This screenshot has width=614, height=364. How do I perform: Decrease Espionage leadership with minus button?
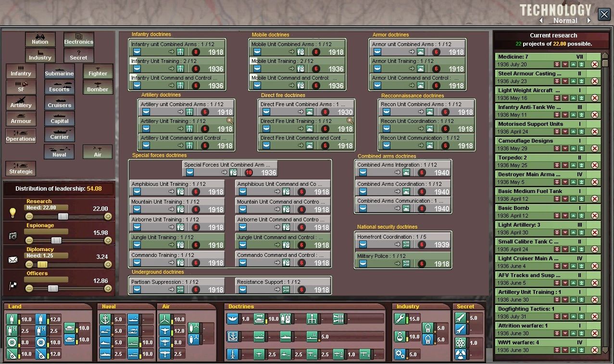click(29, 241)
